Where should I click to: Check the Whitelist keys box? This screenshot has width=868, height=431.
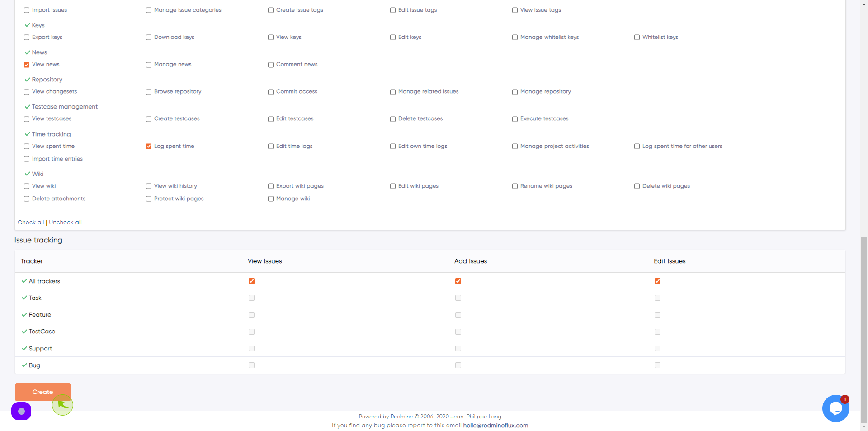point(637,38)
